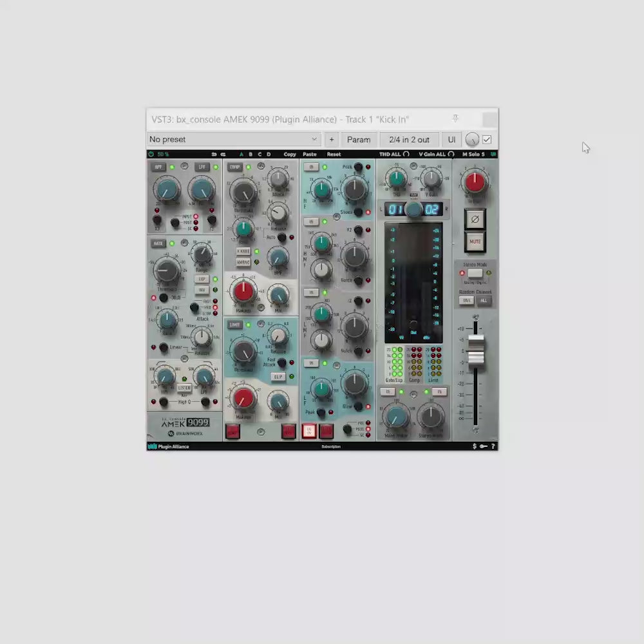Open the No preset dropdown
644x644 pixels.
234,140
